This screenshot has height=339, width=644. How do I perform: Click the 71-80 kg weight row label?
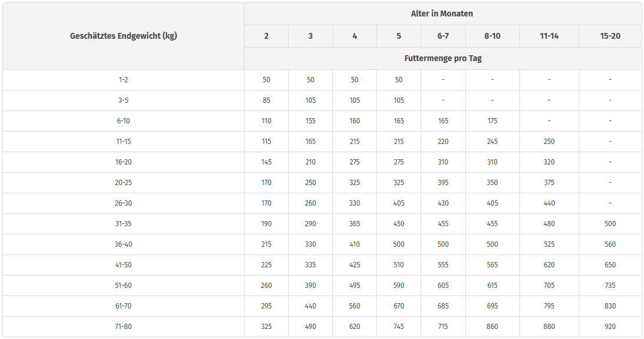[x=124, y=327]
